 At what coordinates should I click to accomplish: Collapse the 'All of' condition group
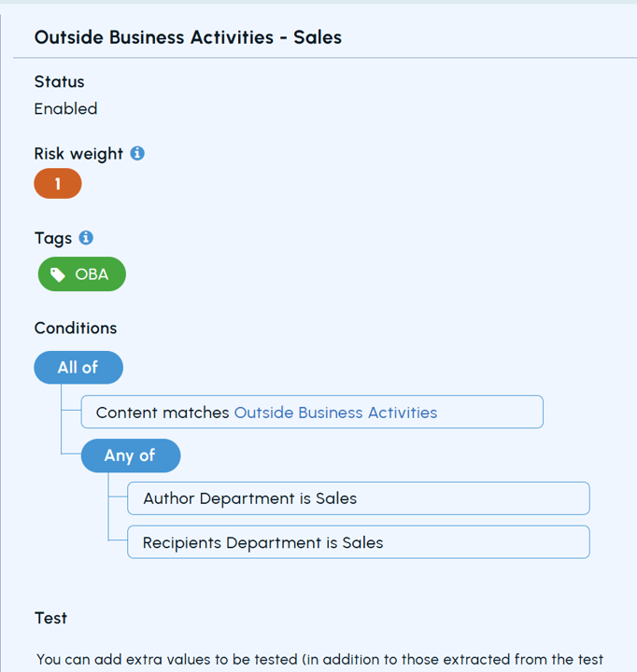pyautogui.click(x=78, y=368)
